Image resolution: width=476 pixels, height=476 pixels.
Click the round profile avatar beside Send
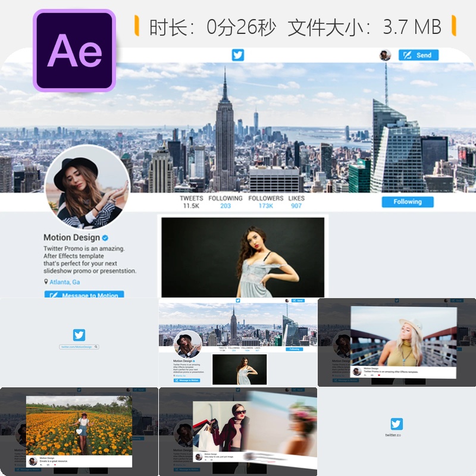(386, 55)
